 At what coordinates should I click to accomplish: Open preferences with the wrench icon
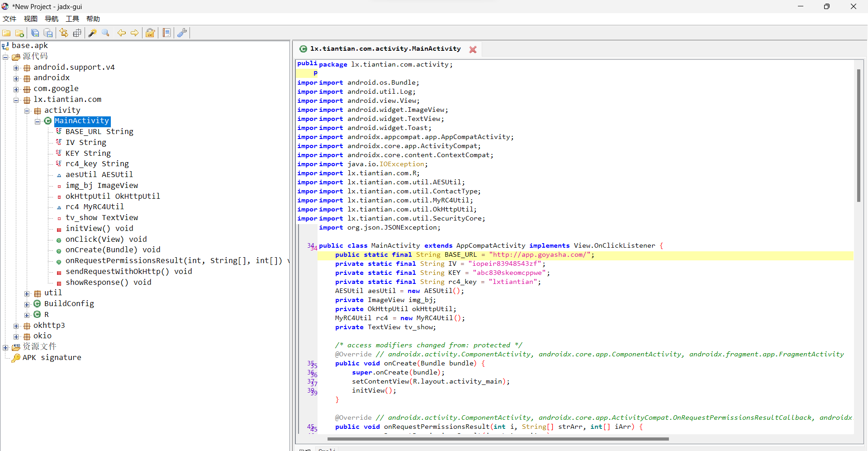pos(182,33)
